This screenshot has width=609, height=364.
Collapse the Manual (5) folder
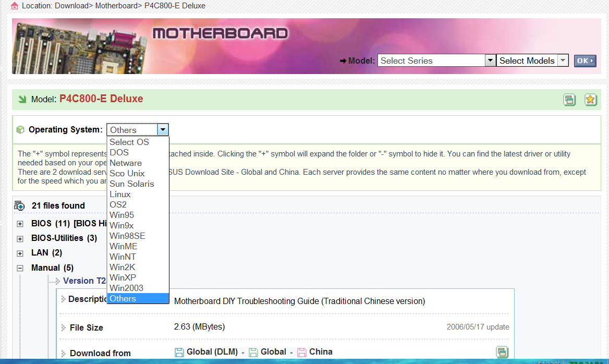(x=20, y=268)
